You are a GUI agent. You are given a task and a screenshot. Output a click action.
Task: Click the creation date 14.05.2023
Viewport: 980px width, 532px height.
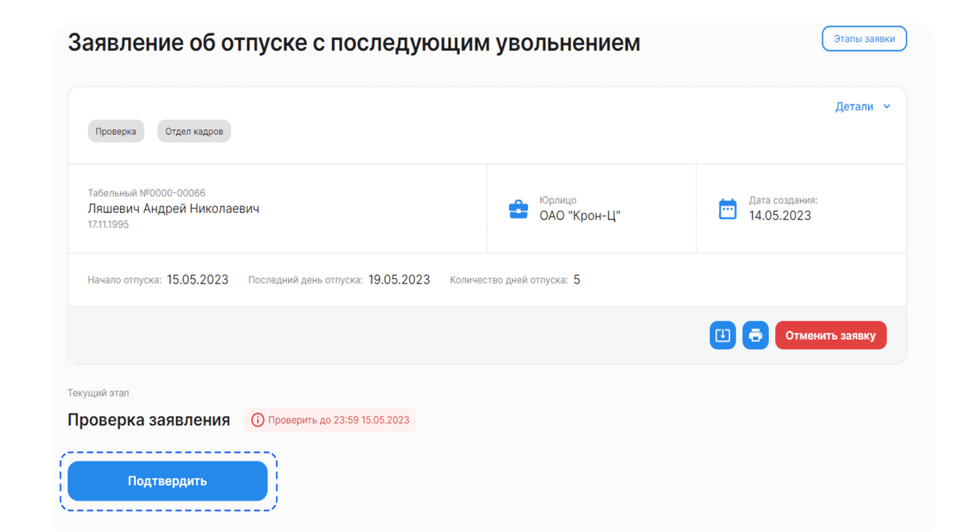click(780, 216)
